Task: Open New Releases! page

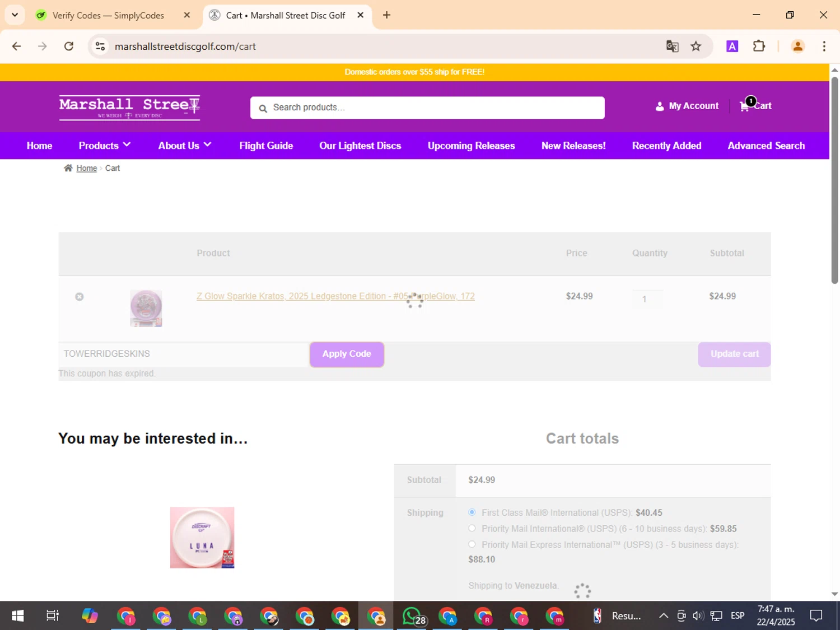Action: 573,146
